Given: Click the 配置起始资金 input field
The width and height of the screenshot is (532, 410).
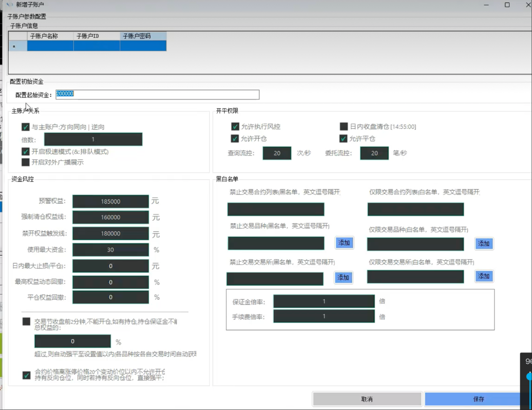Looking at the screenshot, I should point(157,95).
